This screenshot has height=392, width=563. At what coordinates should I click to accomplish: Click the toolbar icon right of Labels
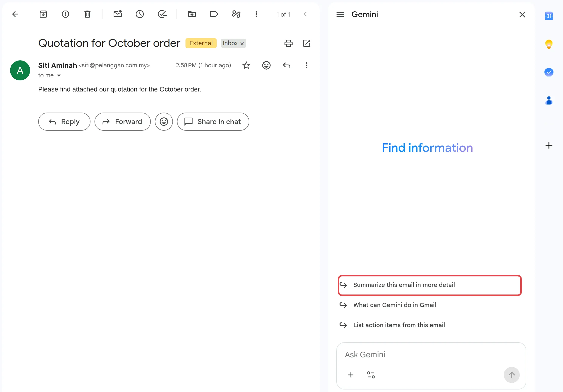click(236, 14)
